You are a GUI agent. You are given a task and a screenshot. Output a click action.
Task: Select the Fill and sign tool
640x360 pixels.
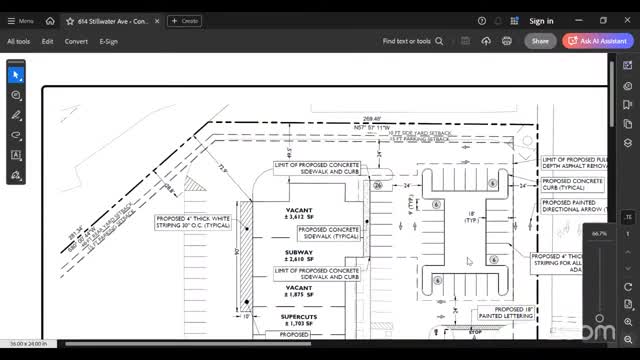pyautogui.click(x=16, y=175)
